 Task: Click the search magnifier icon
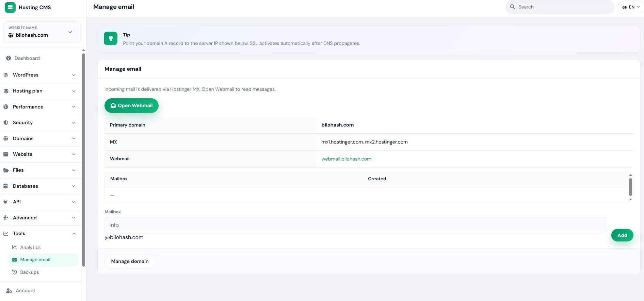(x=512, y=7)
